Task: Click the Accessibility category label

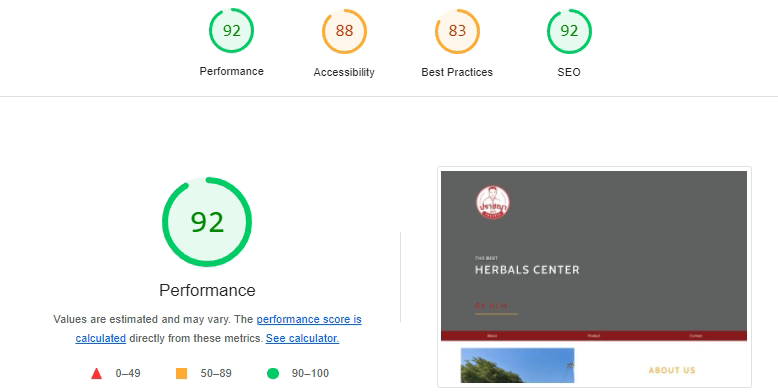Action: (344, 72)
